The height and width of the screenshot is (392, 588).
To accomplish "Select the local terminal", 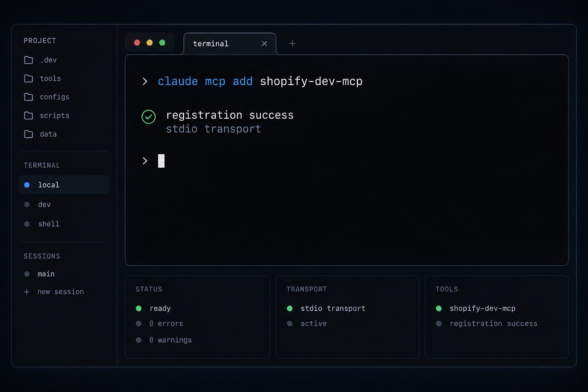I will point(64,185).
